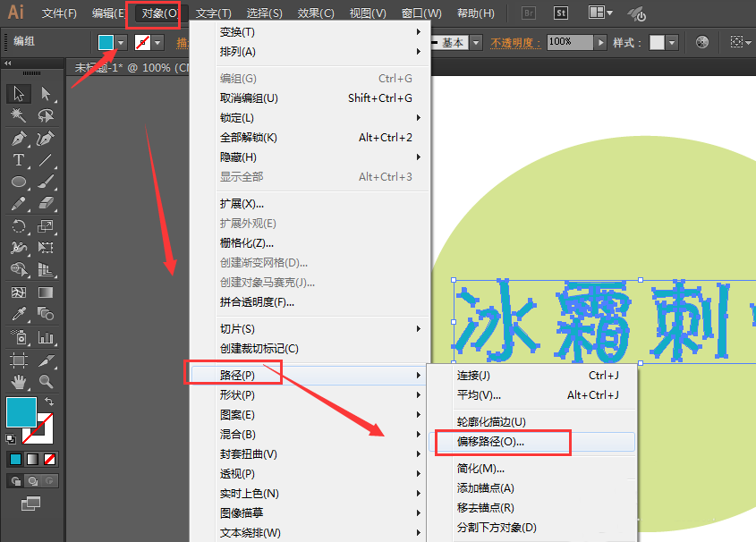Viewport: 756px width, 542px height.
Task: Set paint mode to Gradient
Action: click(x=32, y=459)
